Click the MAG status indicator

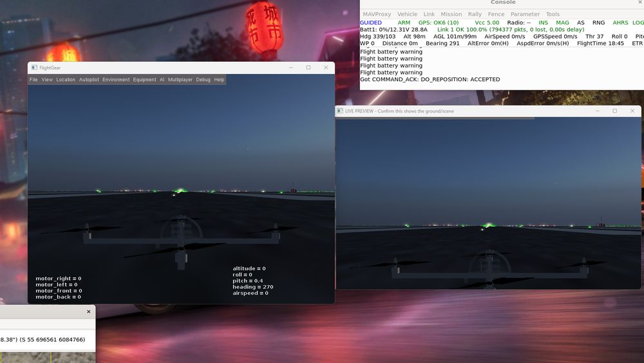pos(562,23)
